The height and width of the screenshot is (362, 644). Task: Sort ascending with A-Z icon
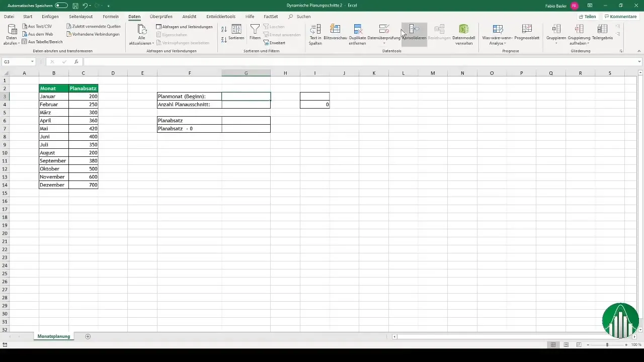coord(224,29)
